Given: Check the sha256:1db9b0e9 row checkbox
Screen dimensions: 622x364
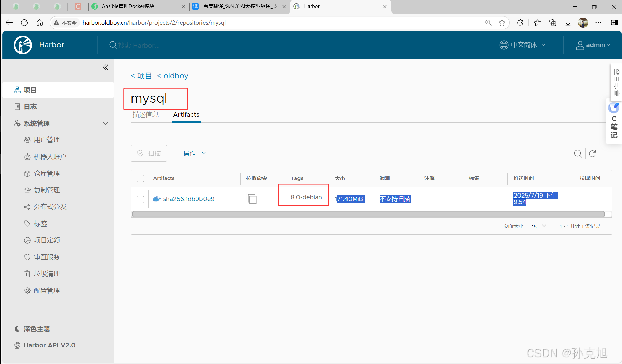Looking at the screenshot, I should point(140,200).
